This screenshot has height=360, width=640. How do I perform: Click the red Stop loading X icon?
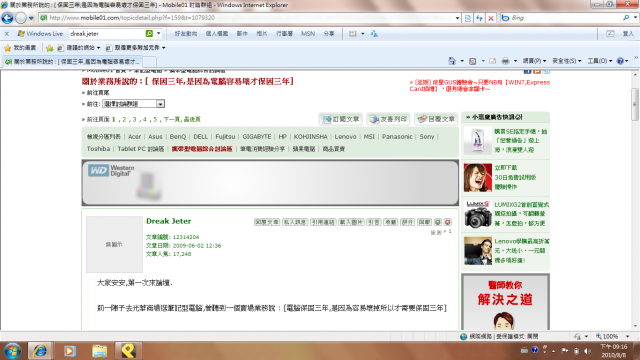pyautogui.click(x=491, y=18)
